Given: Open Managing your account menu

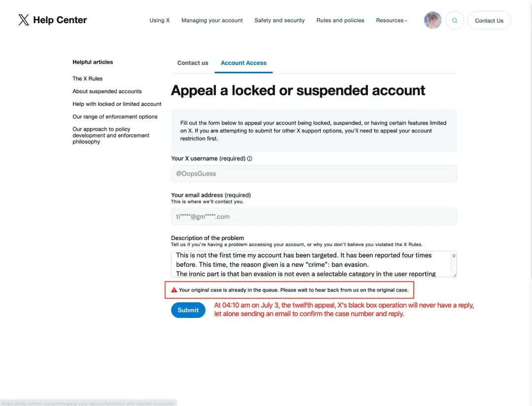Looking at the screenshot, I should pos(212,21).
